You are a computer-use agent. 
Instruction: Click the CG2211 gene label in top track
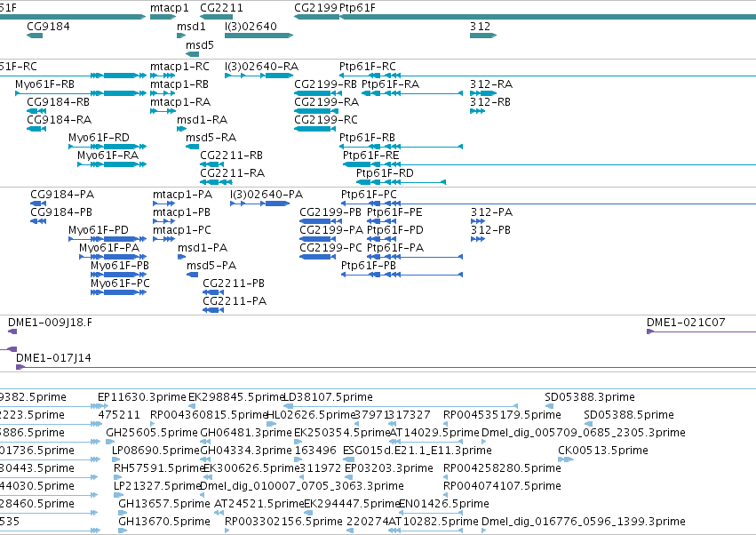(x=221, y=8)
